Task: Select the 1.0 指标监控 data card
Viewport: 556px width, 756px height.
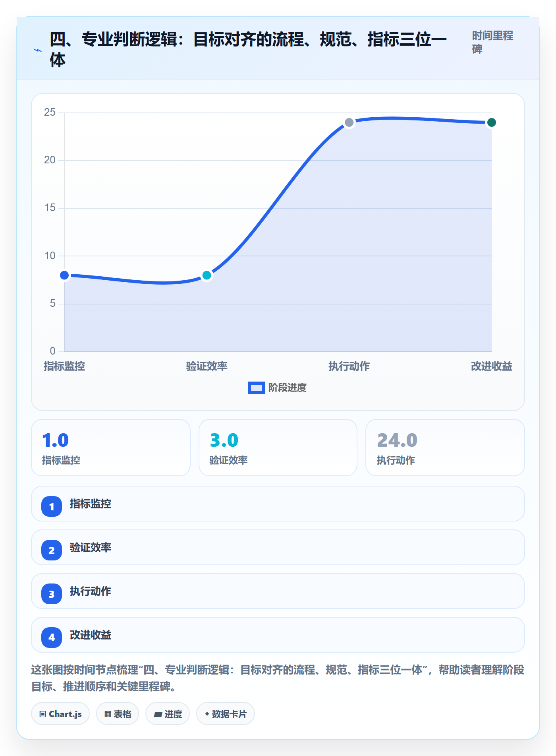Action: tap(111, 448)
